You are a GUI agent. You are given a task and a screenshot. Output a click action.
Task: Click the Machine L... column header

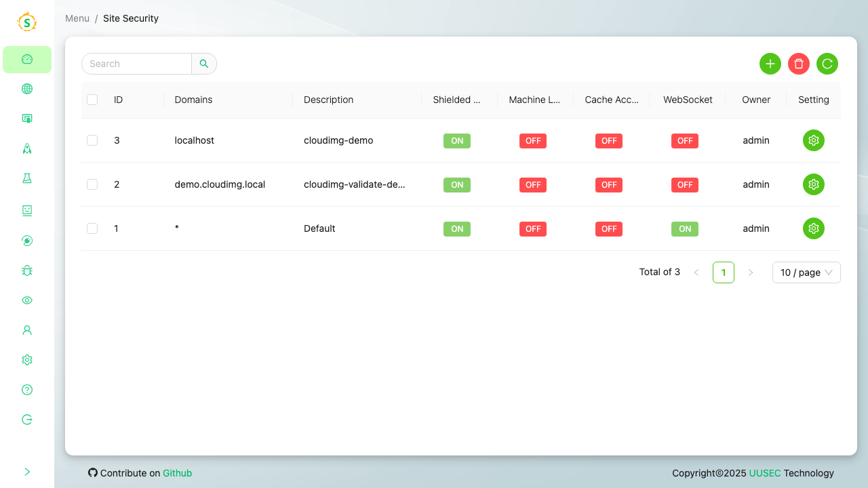click(x=534, y=100)
